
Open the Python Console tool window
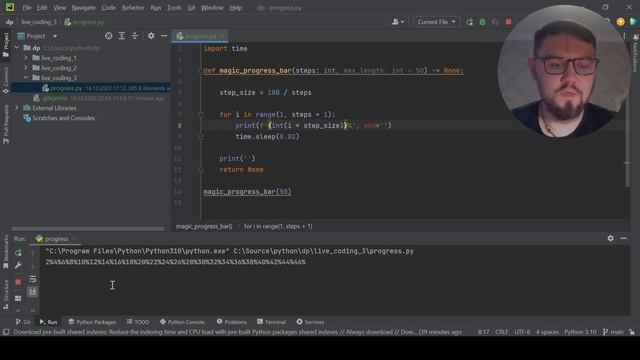[182, 322]
